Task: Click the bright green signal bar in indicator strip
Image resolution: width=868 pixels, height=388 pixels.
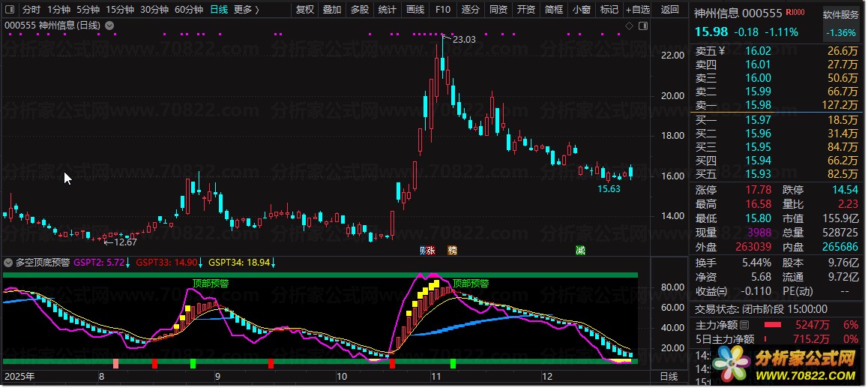Action: point(193,363)
